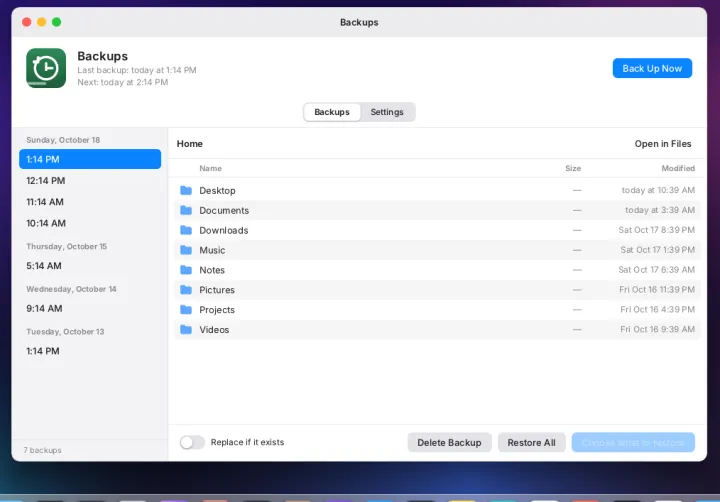Select the 5:14 AM Thursday backup

90,266
